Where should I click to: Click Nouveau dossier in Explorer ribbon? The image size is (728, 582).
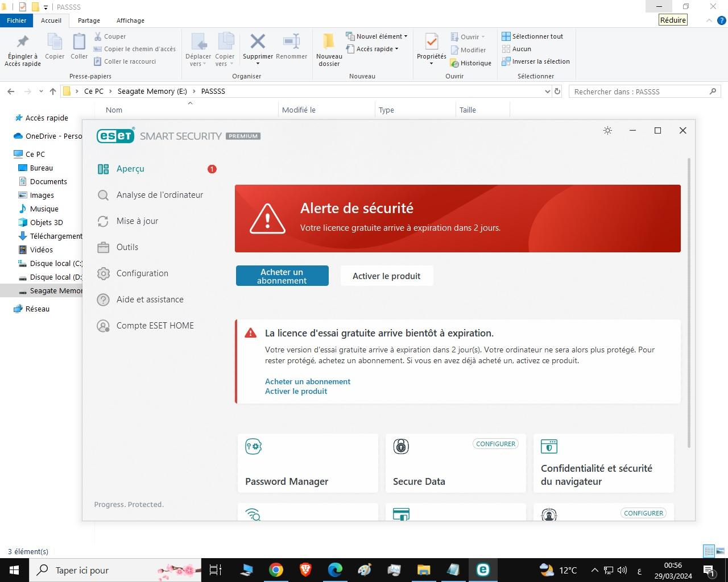[x=329, y=50]
